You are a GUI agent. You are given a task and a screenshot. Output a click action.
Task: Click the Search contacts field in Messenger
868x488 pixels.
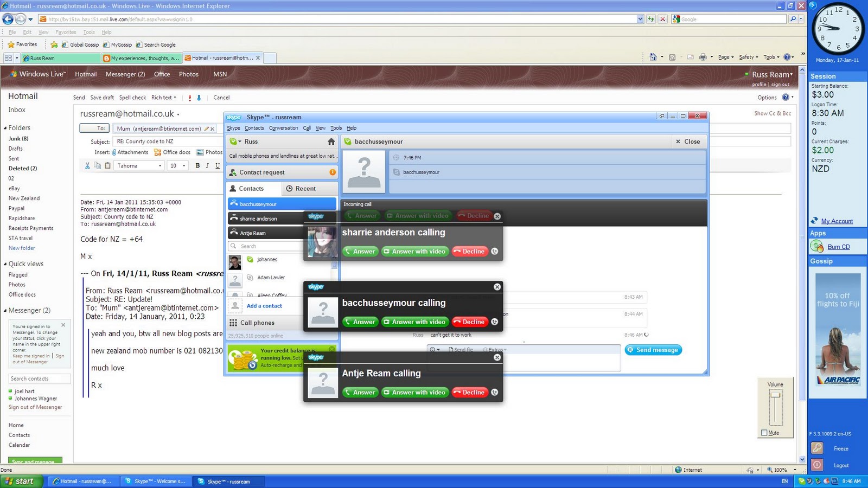click(x=40, y=378)
